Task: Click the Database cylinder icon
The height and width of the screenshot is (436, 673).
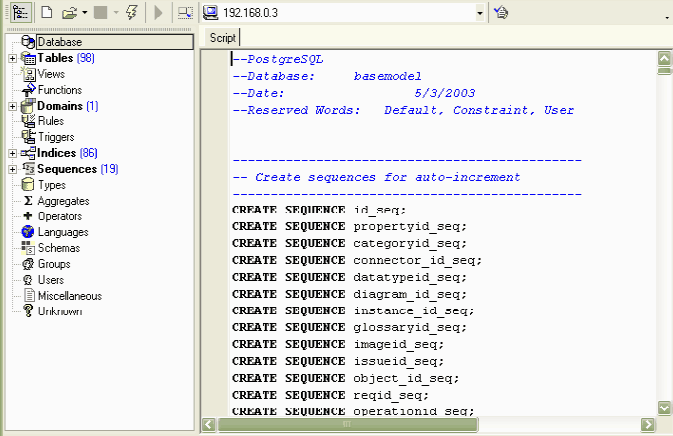Action: point(28,42)
